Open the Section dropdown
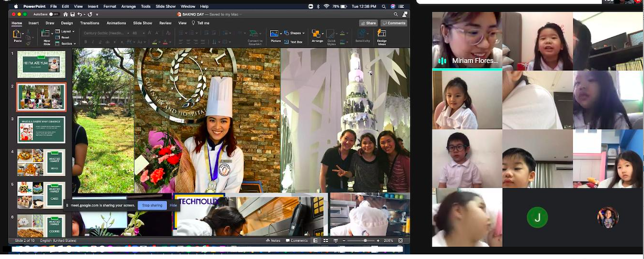This screenshot has height=259, width=644. (66, 43)
